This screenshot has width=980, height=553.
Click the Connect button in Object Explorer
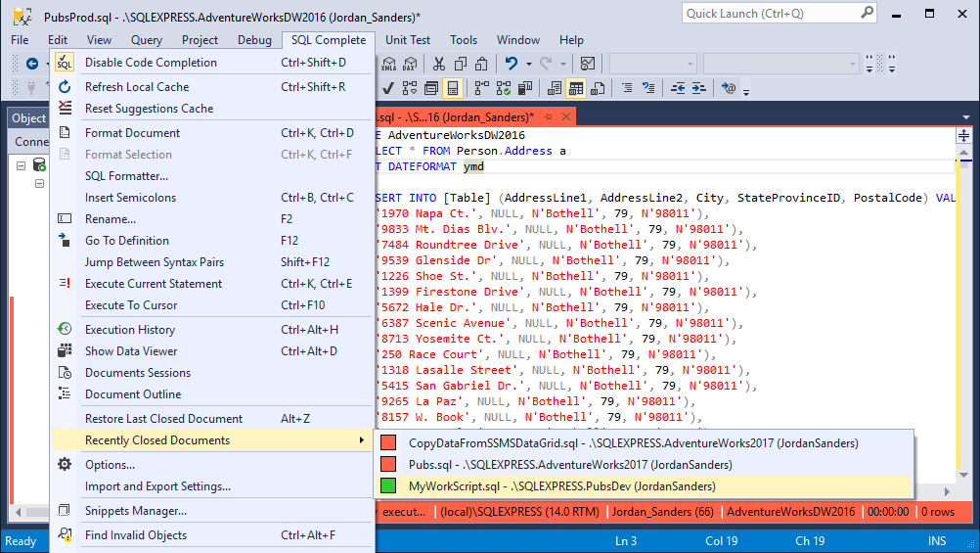point(30,142)
